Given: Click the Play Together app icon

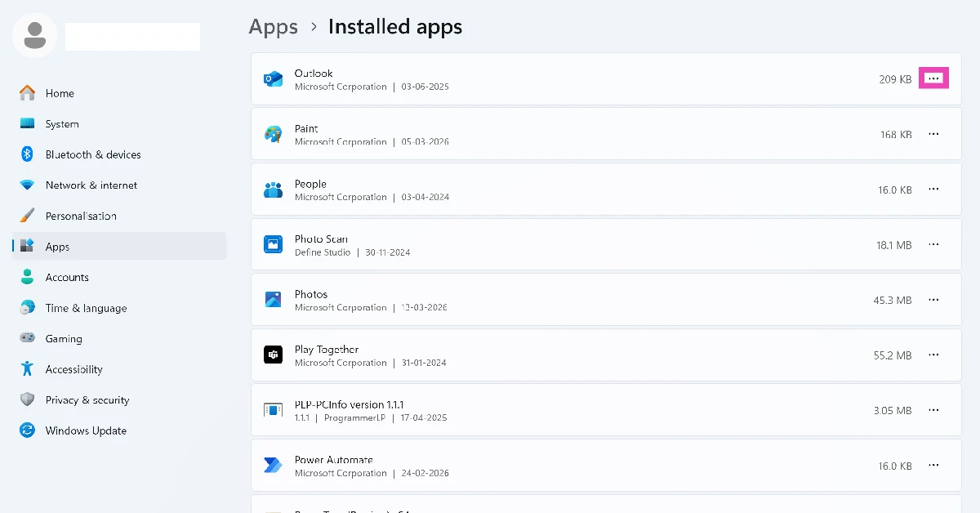Looking at the screenshot, I should (273, 355).
